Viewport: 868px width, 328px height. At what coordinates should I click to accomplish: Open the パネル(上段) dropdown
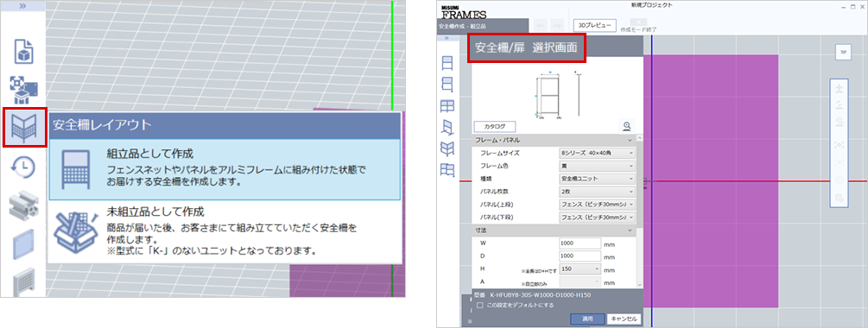point(597,204)
